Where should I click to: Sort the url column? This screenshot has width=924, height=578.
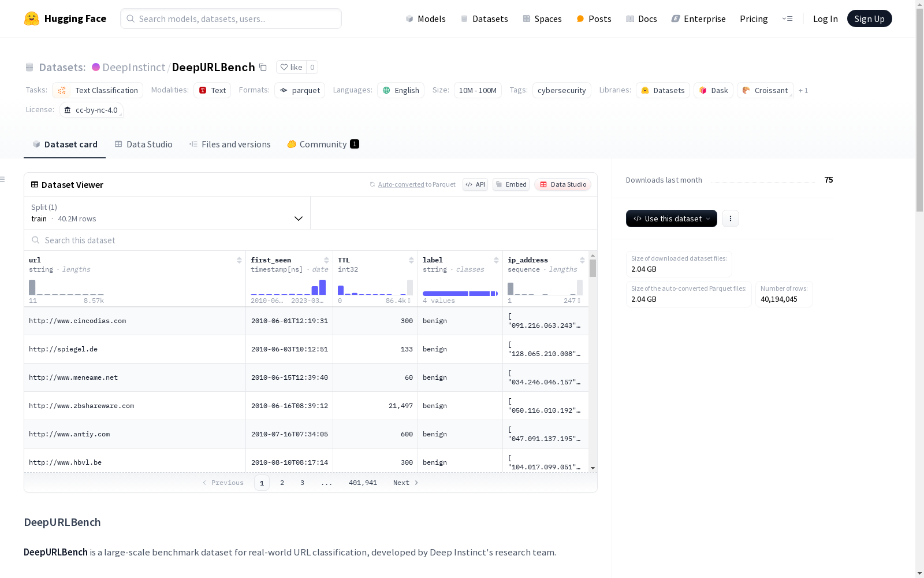[239, 260]
